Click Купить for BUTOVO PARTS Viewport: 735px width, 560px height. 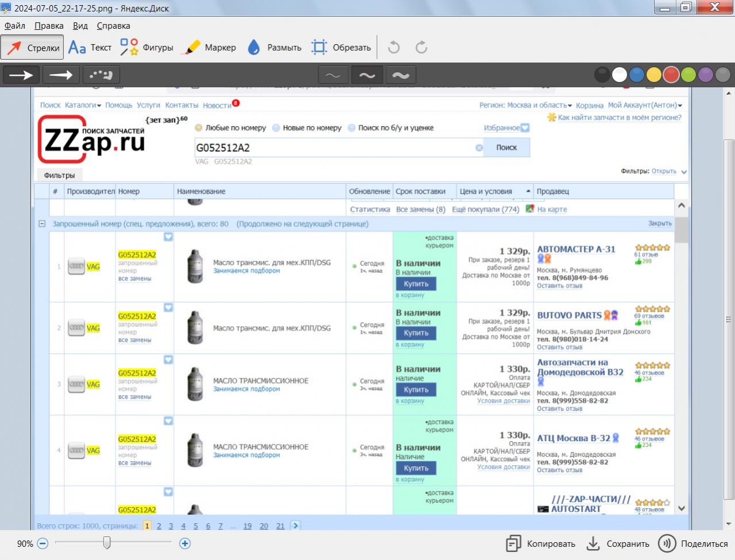[416, 333]
